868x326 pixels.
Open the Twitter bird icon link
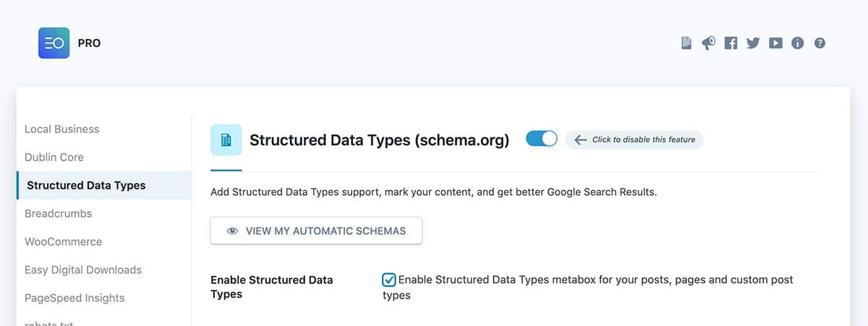[753, 43]
